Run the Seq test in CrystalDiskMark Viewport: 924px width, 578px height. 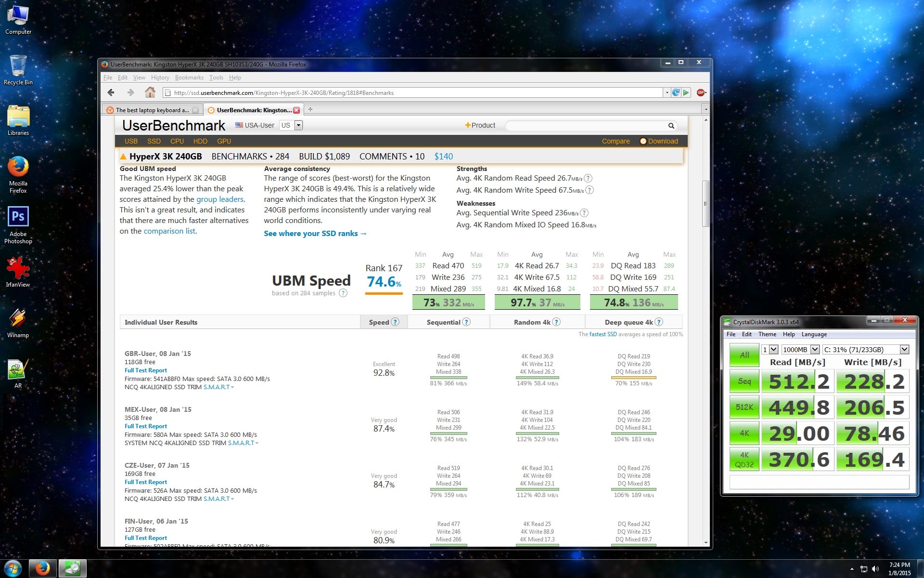pyautogui.click(x=744, y=381)
